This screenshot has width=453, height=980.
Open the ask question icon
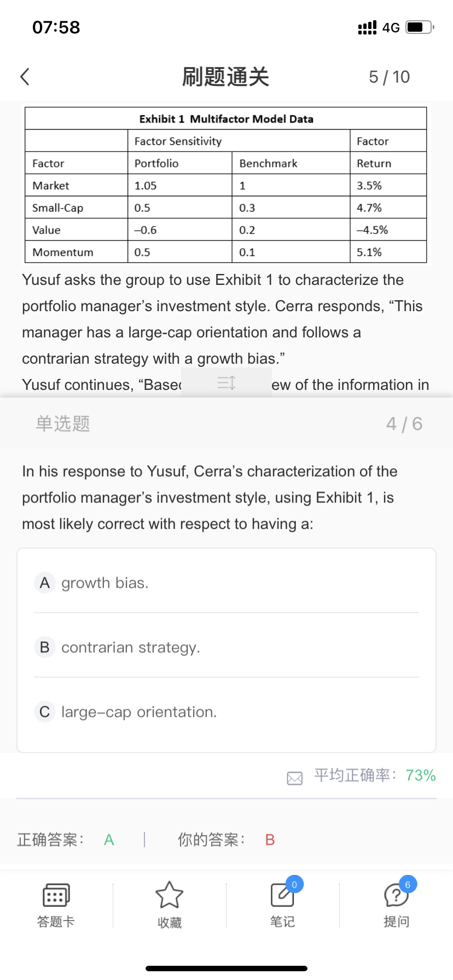pyautogui.click(x=396, y=895)
